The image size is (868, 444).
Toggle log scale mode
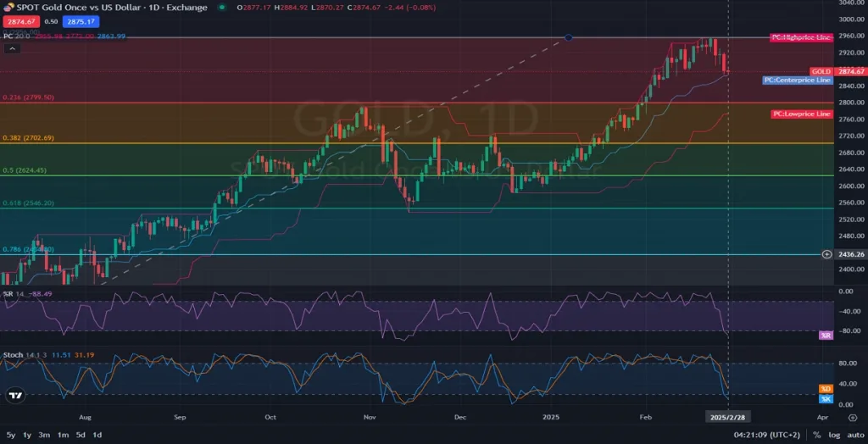click(x=834, y=436)
